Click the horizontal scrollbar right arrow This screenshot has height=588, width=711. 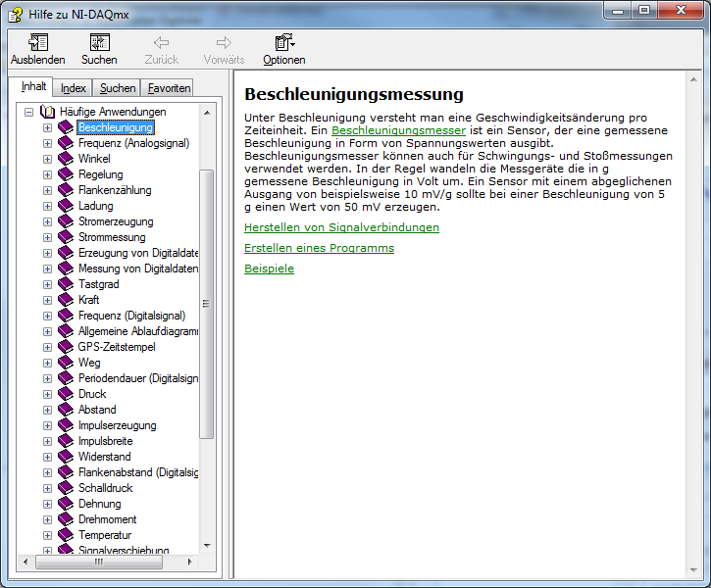pos(190,563)
